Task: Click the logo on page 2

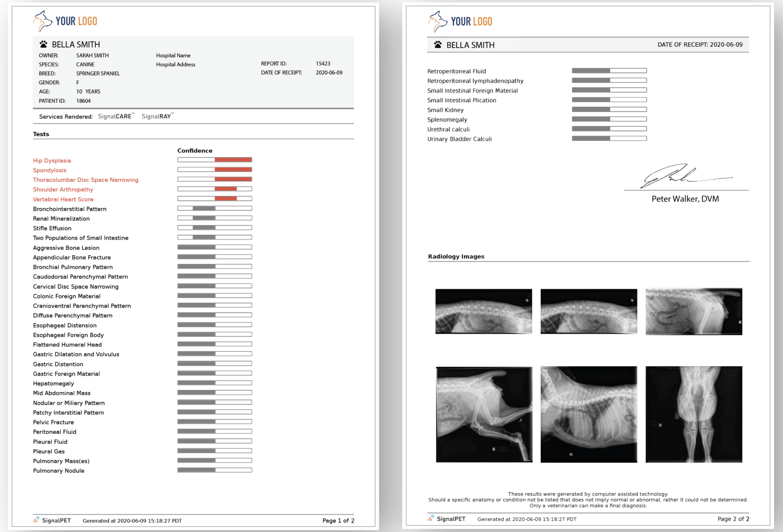Action: (460, 21)
